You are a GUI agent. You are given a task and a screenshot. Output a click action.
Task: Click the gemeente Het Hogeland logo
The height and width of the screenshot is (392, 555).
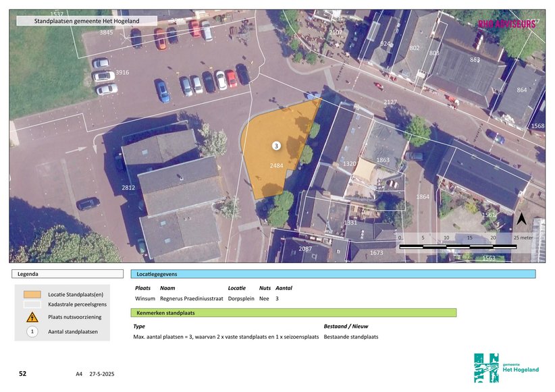(x=506, y=368)
